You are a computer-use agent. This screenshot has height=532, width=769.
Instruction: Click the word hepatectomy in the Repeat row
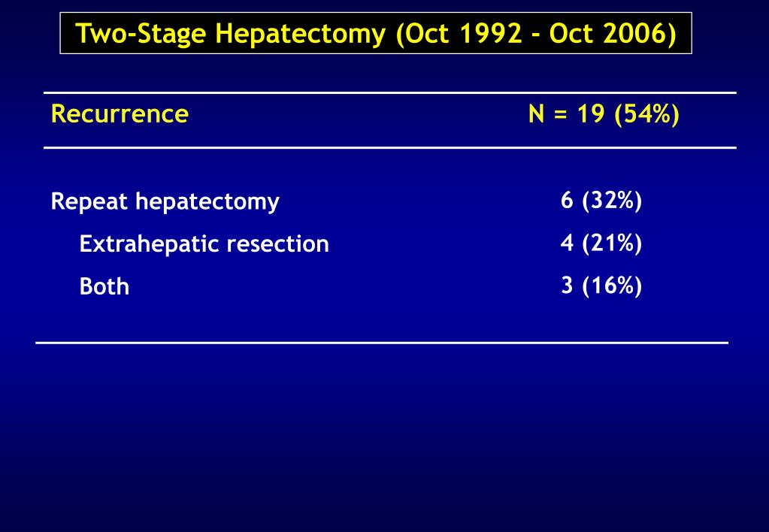tap(207, 201)
